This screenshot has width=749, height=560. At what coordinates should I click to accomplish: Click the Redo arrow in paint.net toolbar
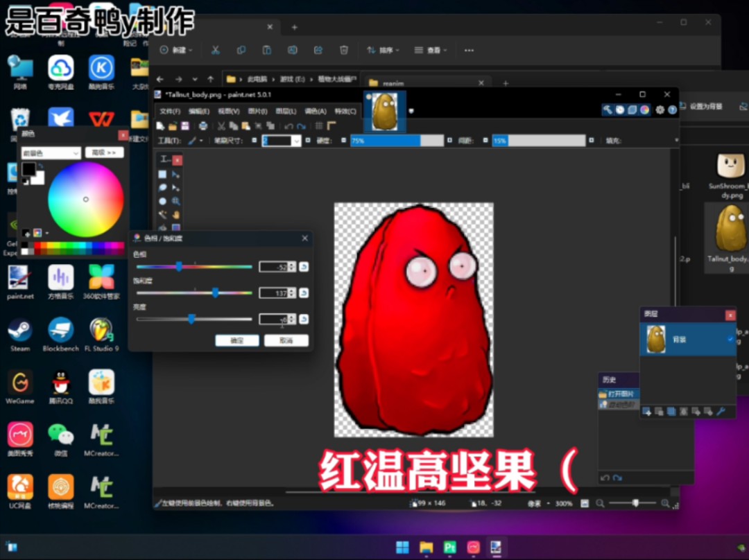point(301,126)
